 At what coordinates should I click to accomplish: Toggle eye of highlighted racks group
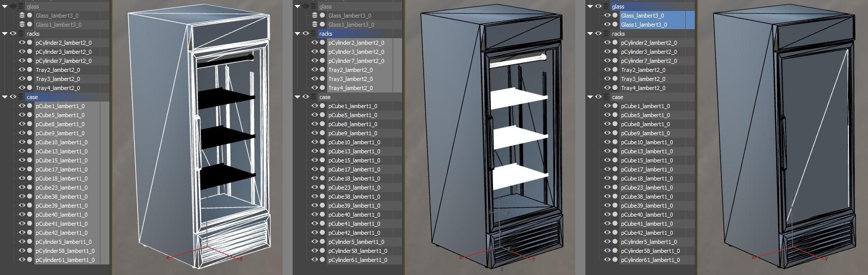[306, 34]
